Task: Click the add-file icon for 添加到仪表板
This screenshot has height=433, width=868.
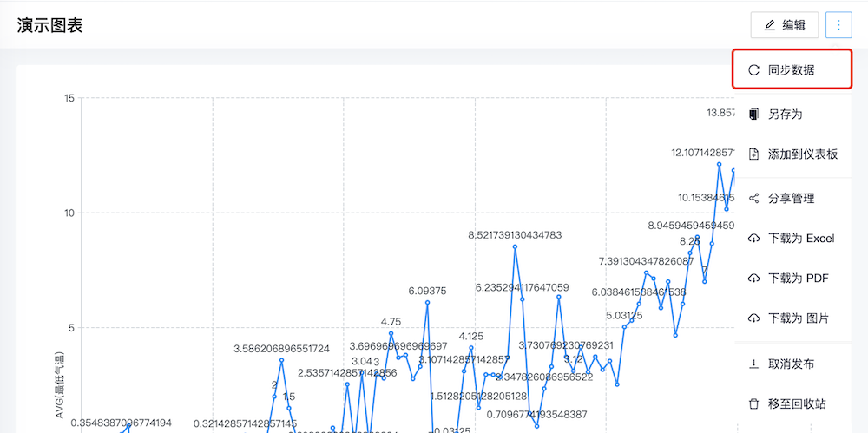Action: click(x=753, y=154)
